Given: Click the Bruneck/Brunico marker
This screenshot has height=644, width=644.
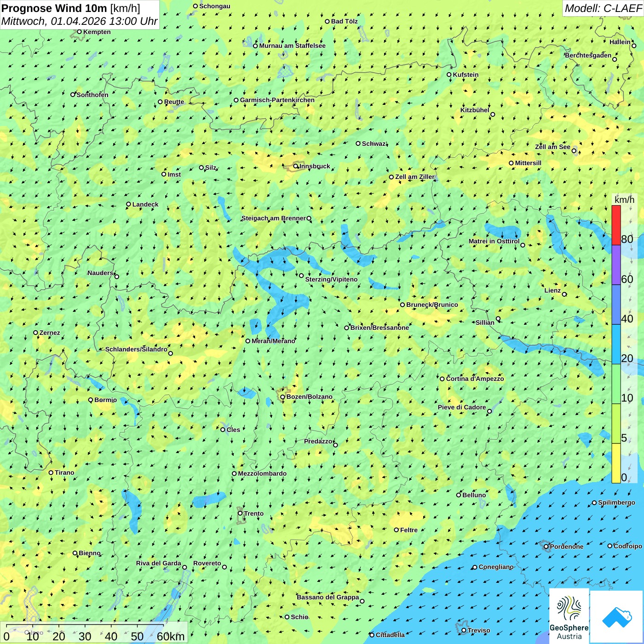Looking at the screenshot, I should (x=402, y=305).
